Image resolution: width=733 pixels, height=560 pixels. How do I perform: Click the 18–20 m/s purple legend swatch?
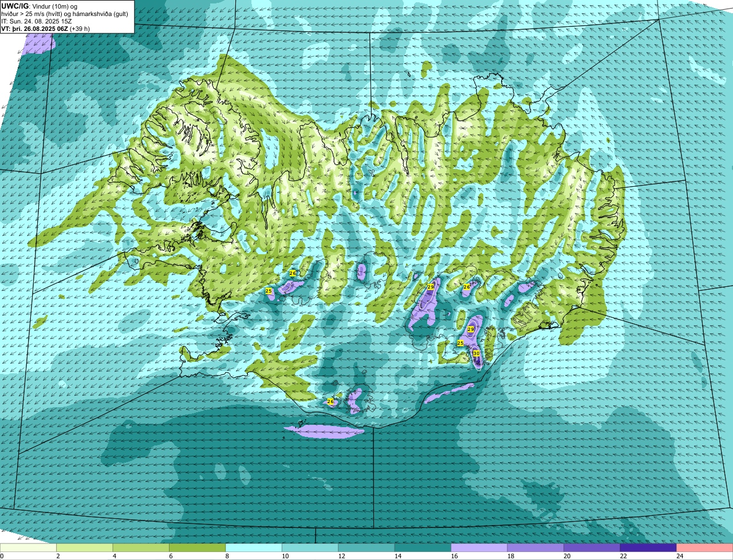tap(535, 547)
